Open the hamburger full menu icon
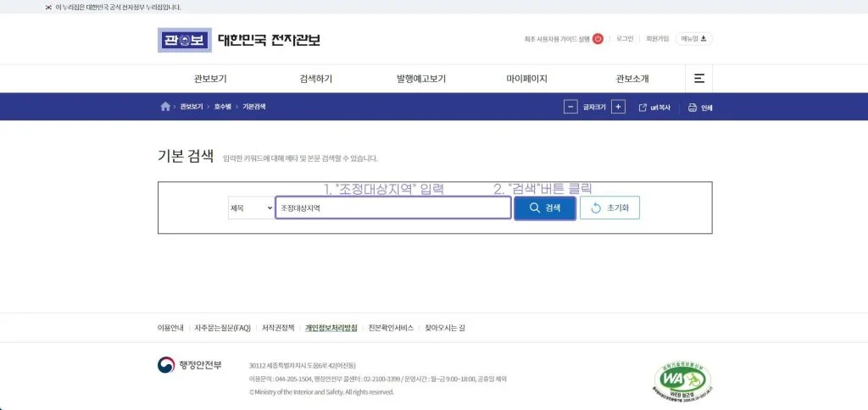868x410 pixels. click(699, 79)
